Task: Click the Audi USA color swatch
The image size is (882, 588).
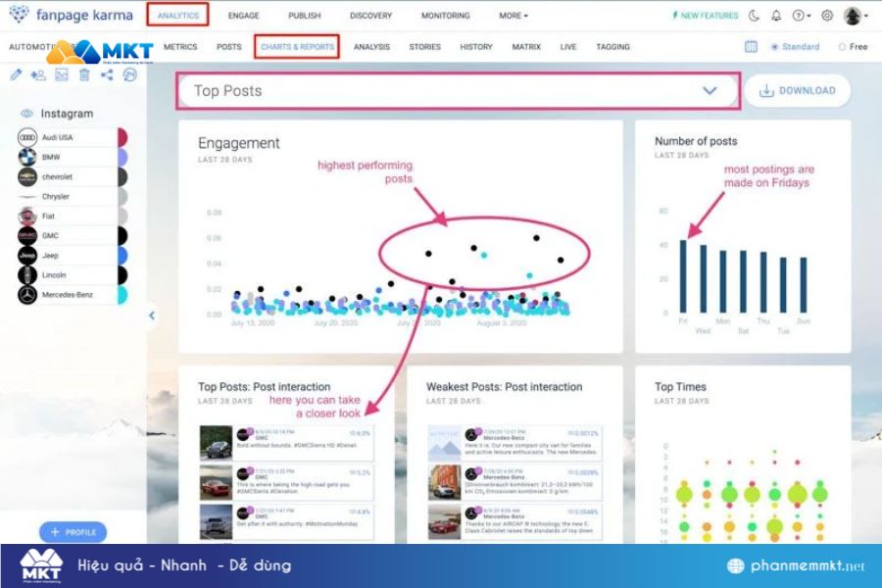Action: [122, 137]
